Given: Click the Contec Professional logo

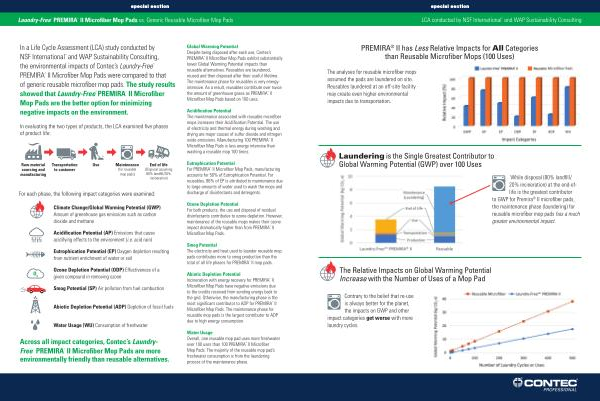Looking at the screenshot, I should [545, 385].
